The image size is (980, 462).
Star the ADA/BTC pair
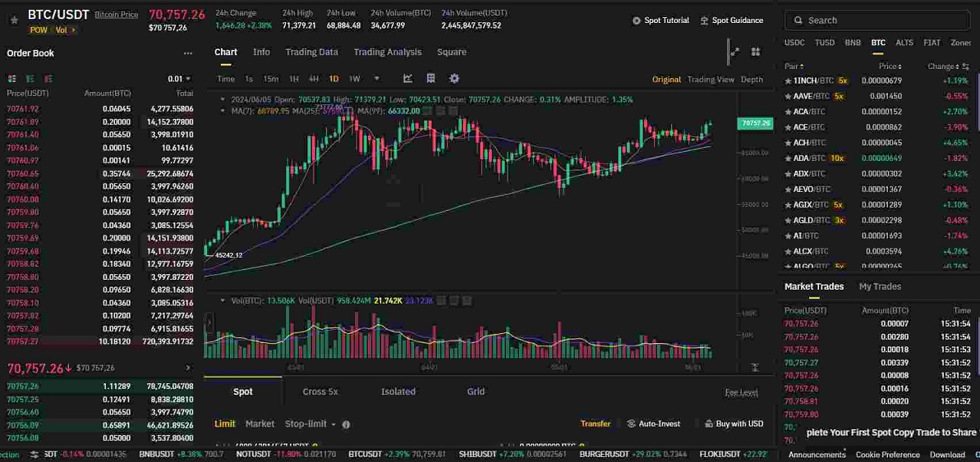tap(788, 158)
